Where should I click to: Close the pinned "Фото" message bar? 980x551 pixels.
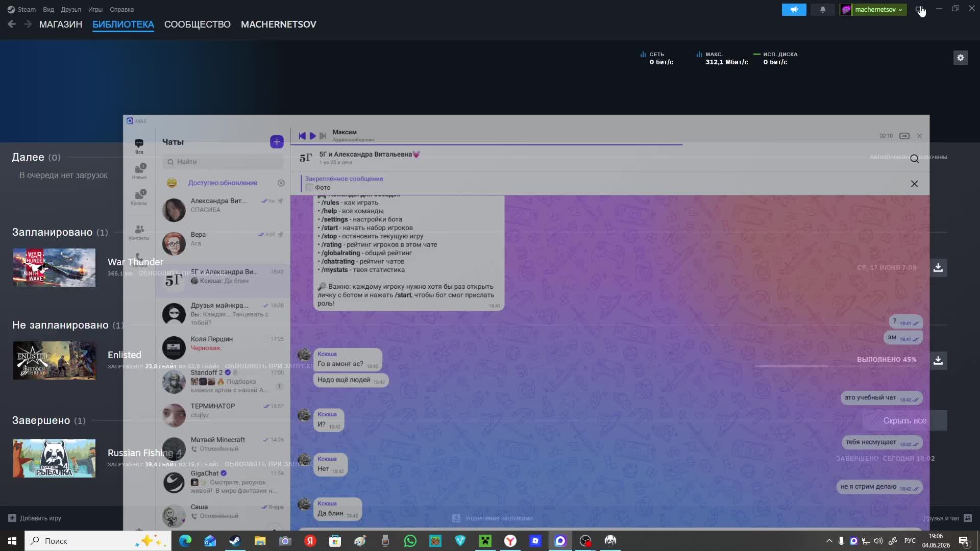(914, 184)
